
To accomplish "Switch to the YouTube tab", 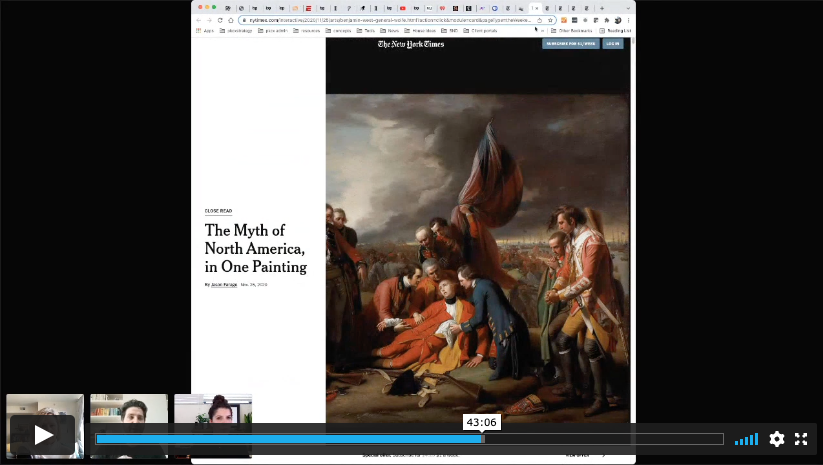I will pos(403,8).
